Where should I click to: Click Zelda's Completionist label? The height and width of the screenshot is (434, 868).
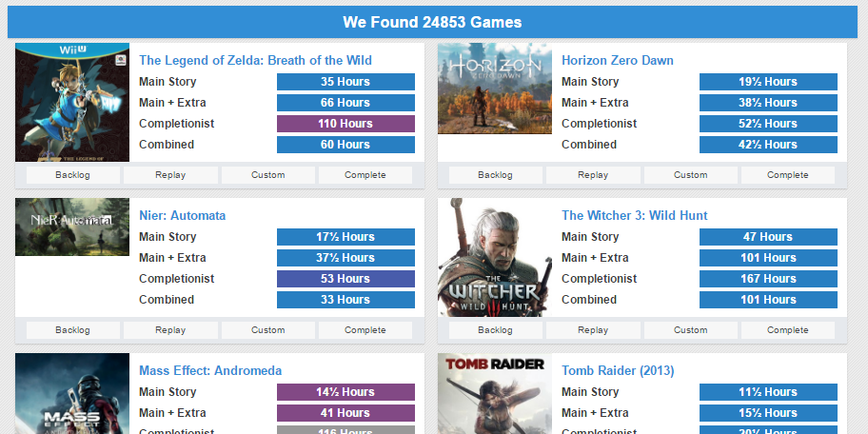pyautogui.click(x=177, y=124)
